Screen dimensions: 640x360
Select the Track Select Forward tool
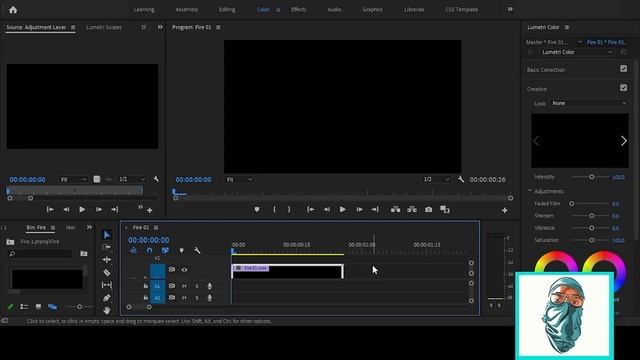(x=107, y=247)
